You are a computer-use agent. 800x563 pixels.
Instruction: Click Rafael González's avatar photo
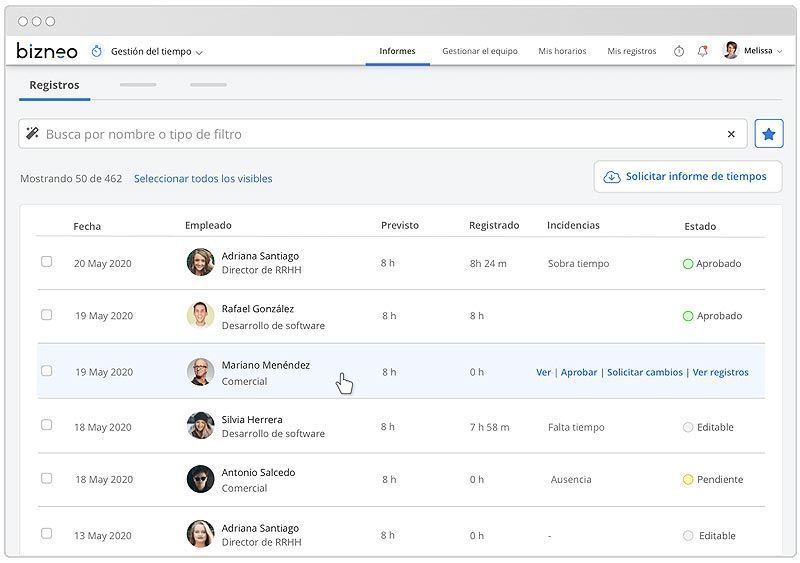[201, 314]
